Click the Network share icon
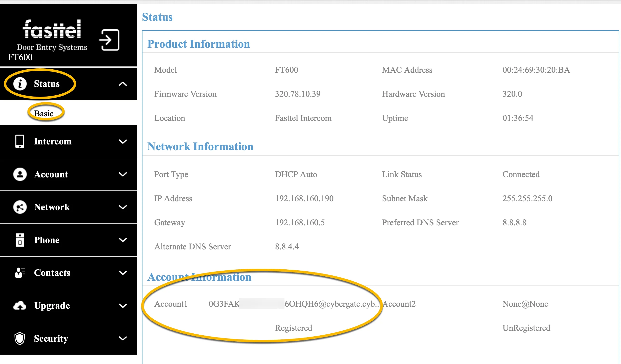The width and height of the screenshot is (621, 364). click(x=20, y=207)
